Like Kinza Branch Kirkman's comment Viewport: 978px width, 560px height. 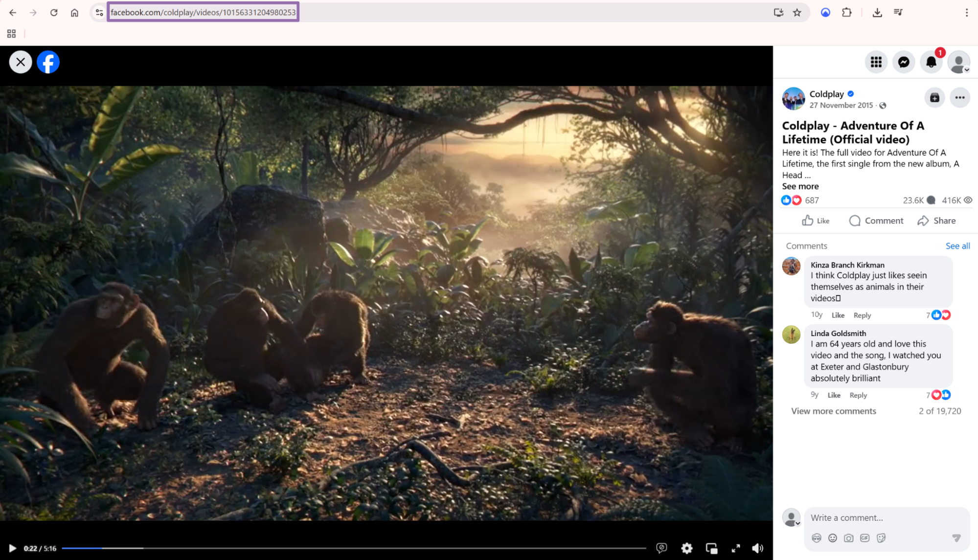point(838,315)
